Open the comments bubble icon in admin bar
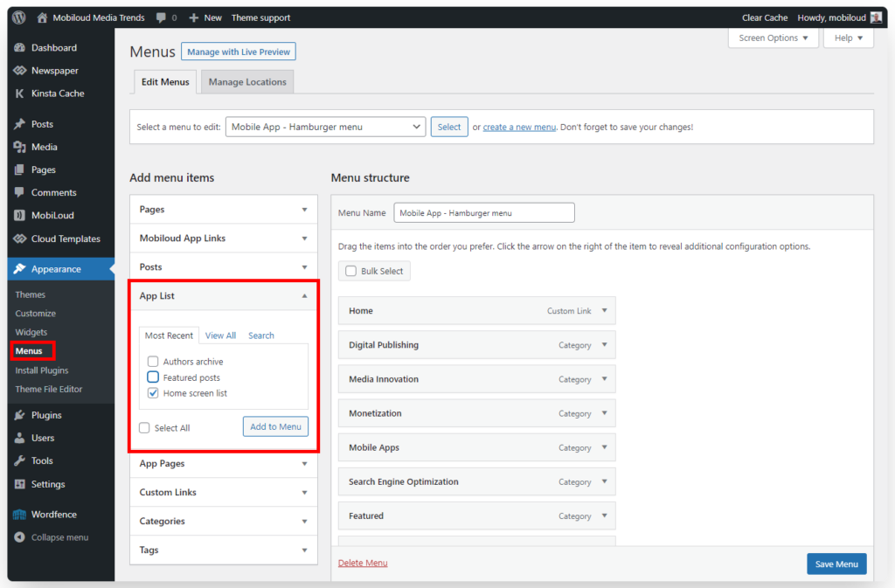The width and height of the screenshot is (895, 588). (161, 17)
